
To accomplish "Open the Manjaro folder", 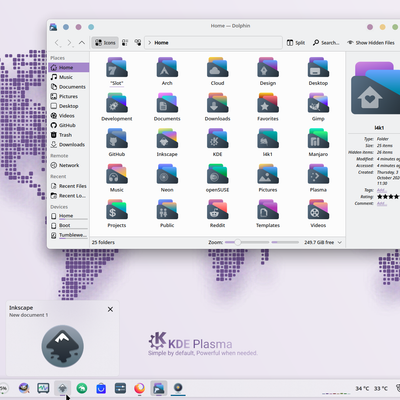I will [318, 139].
